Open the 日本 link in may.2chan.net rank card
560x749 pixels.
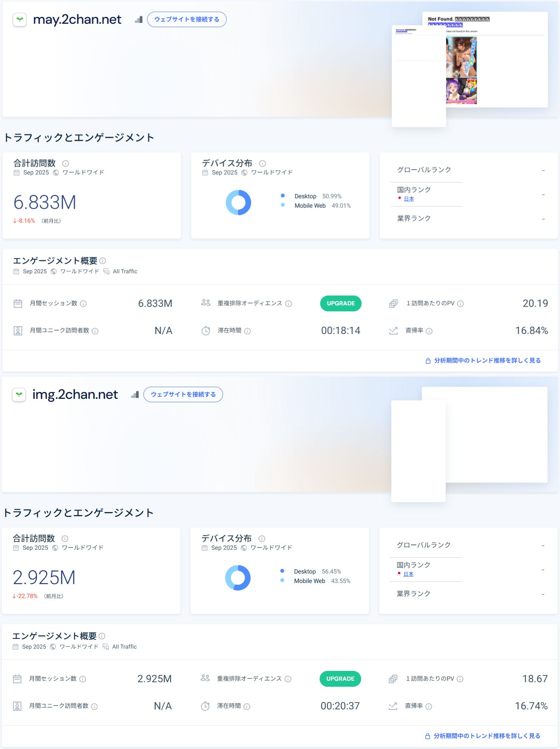pos(409,199)
